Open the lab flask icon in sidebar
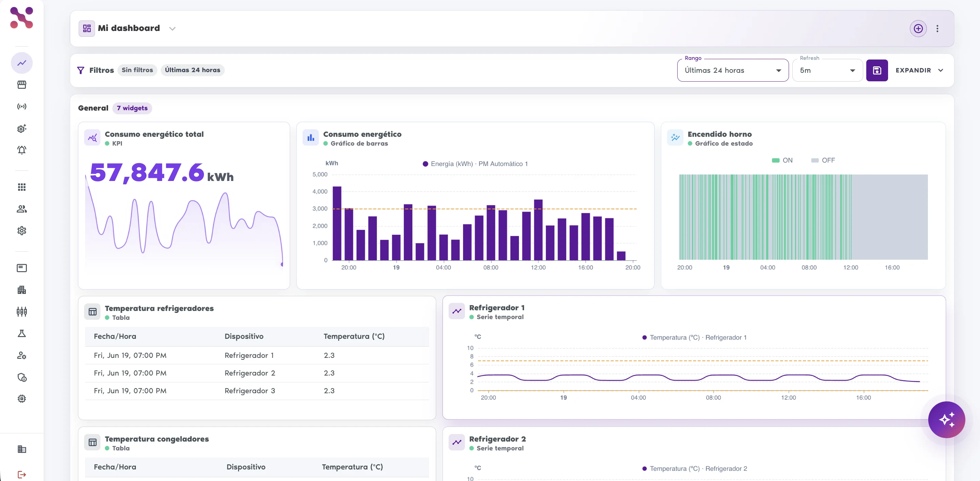The height and width of the screenshot is (481, 980). pos(22,334)
